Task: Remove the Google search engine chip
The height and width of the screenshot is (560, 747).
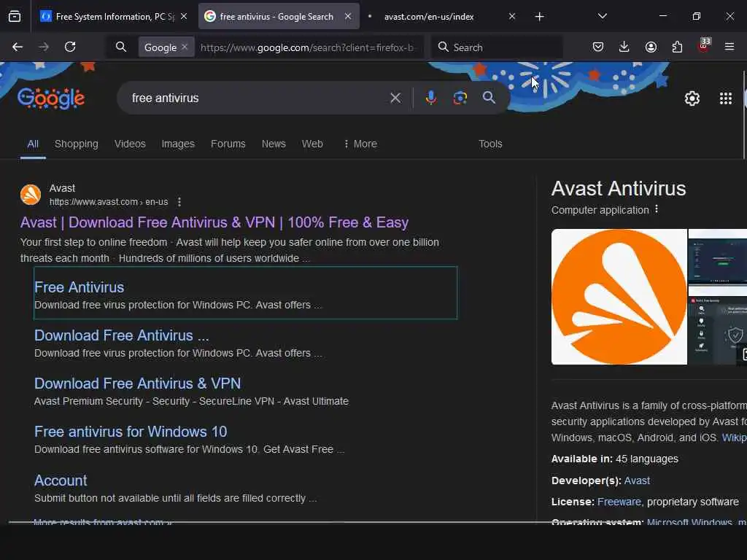Action: tap(185, 47)
